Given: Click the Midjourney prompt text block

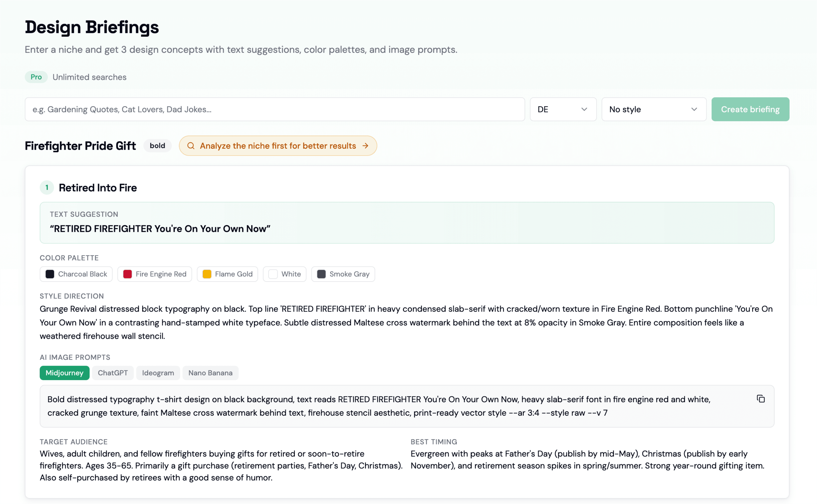Looking at the screenshot, I should (407, 406).
